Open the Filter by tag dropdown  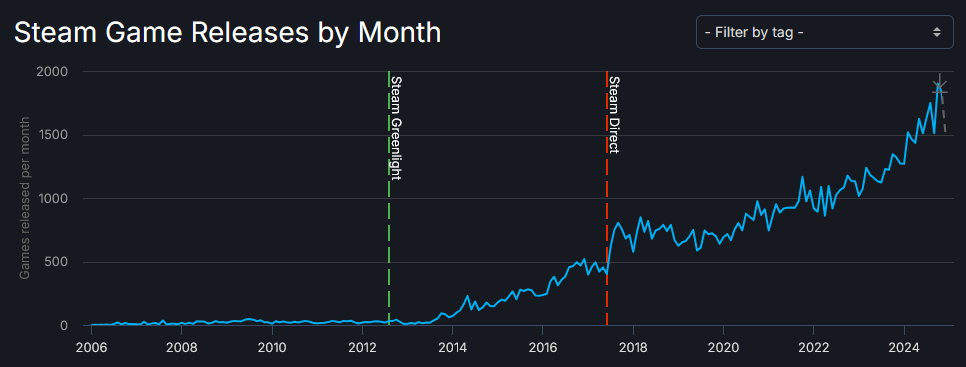click(825, 32)
